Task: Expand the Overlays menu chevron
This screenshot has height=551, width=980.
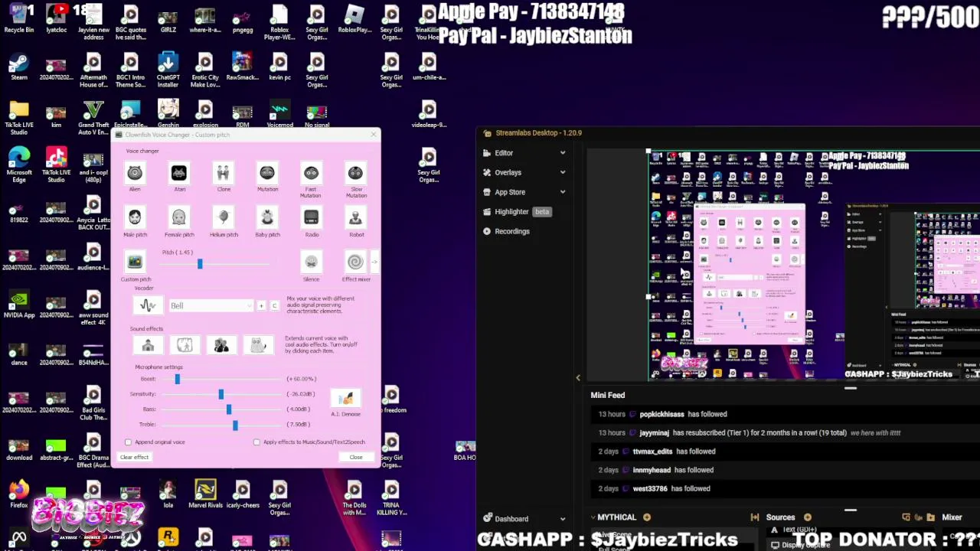Action: (x=563, y=173)
